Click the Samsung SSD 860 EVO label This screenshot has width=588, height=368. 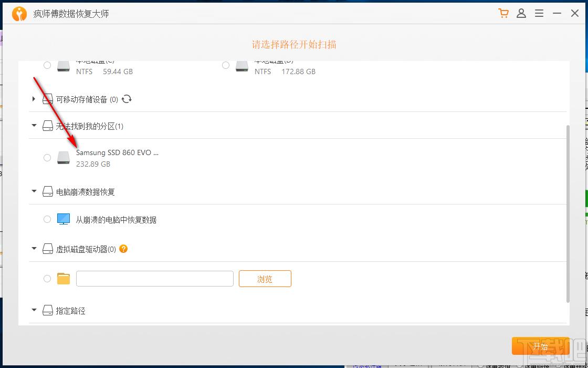click(x=118, y=153)
